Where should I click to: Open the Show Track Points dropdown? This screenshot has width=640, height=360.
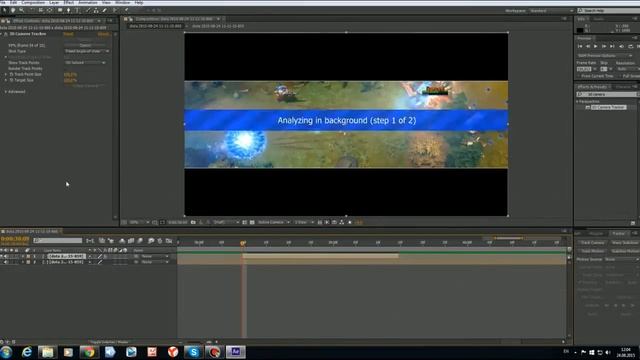[84, 63]
